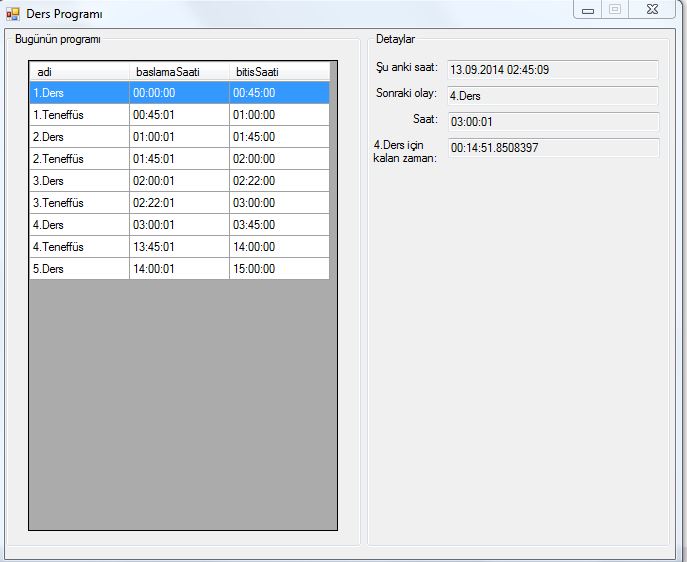The height and width of the screenshot is (562, 687).
Task: Focus the Şu anki saat field
Action: [553, 70]
